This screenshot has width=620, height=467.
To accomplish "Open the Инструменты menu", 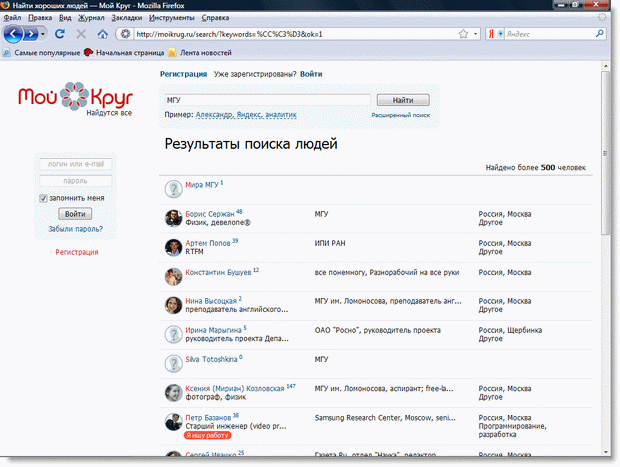I will [172, 17].
